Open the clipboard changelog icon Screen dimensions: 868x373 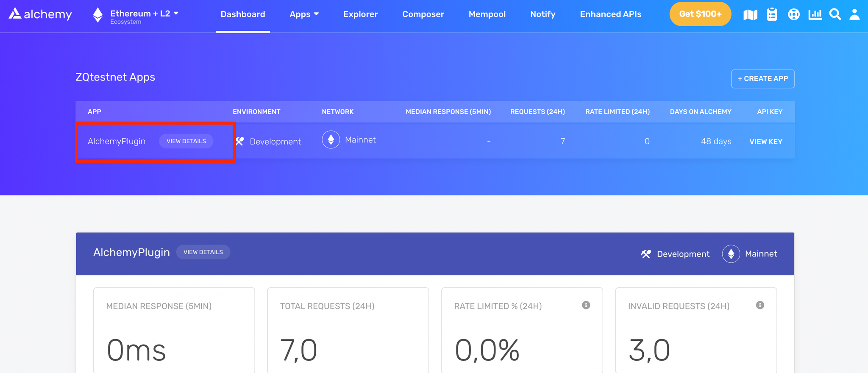pos(772,14)
